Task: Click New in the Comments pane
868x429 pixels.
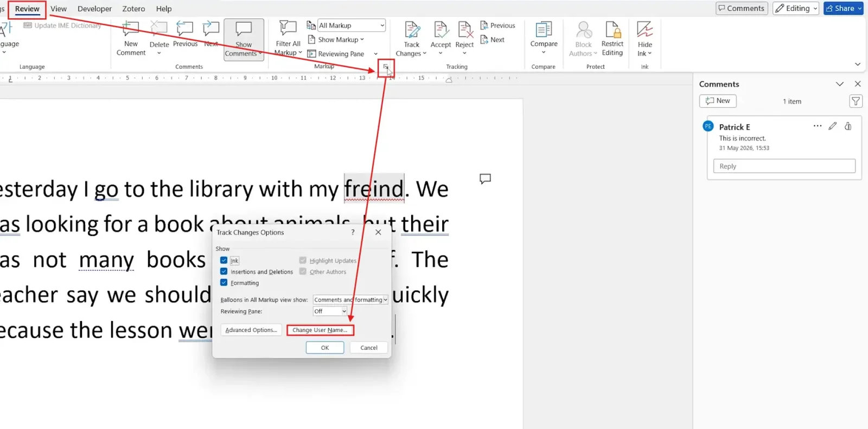Action: (718, 101)
